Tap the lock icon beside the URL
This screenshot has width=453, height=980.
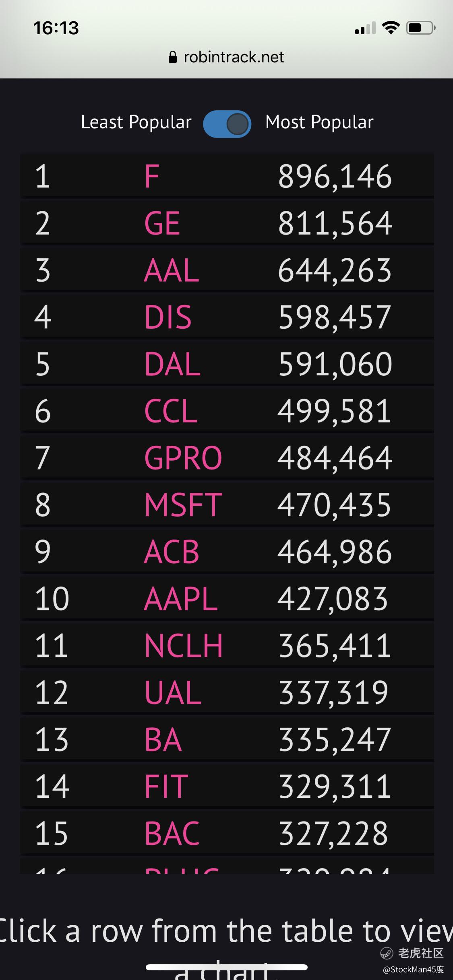pos(173,57)
